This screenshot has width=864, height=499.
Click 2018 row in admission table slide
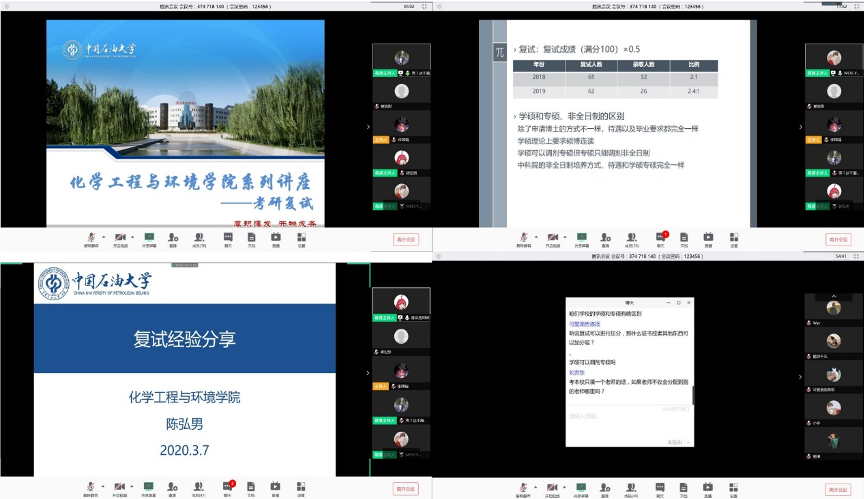[615, 78]
